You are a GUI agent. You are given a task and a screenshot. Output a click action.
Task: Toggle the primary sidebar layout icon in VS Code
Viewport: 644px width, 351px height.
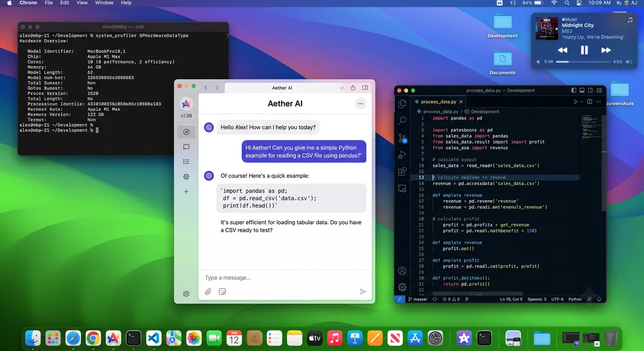click(x=574, y=91)
